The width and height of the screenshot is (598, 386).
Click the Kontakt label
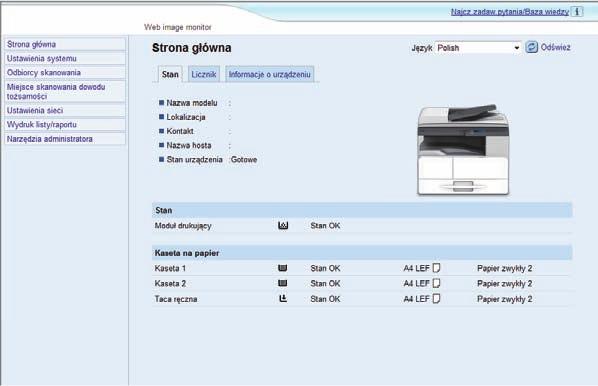(180, 131)
